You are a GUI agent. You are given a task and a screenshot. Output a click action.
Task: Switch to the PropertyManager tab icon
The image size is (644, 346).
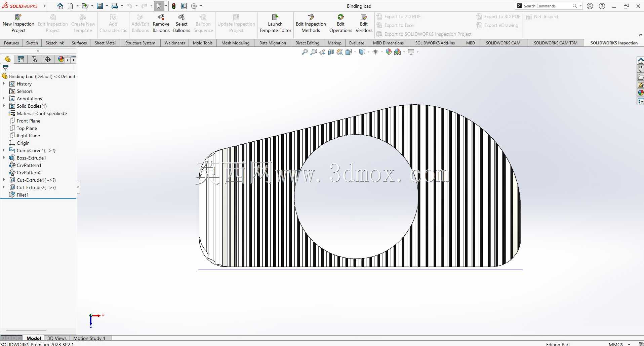pos(21,60)
